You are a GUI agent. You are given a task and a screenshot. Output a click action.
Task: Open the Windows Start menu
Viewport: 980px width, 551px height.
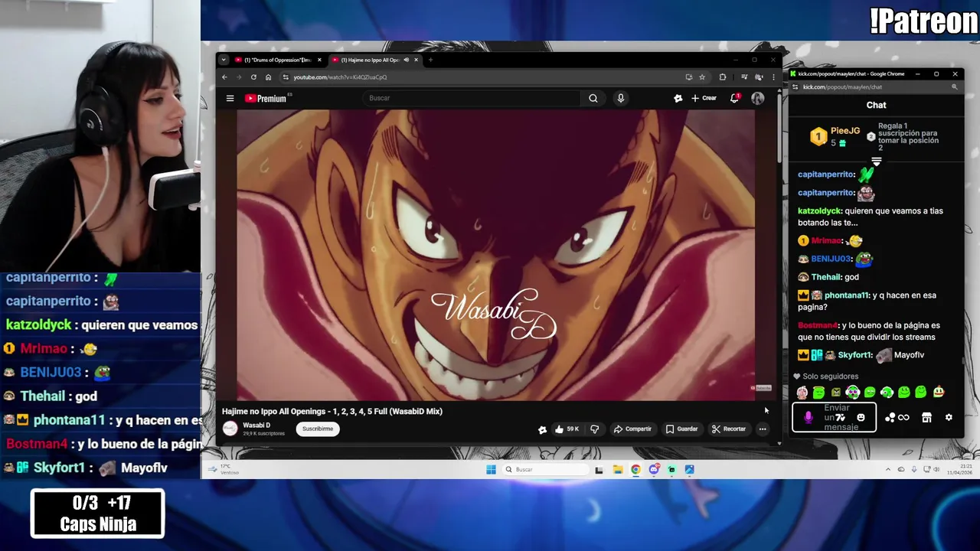[x=491, y=469]
